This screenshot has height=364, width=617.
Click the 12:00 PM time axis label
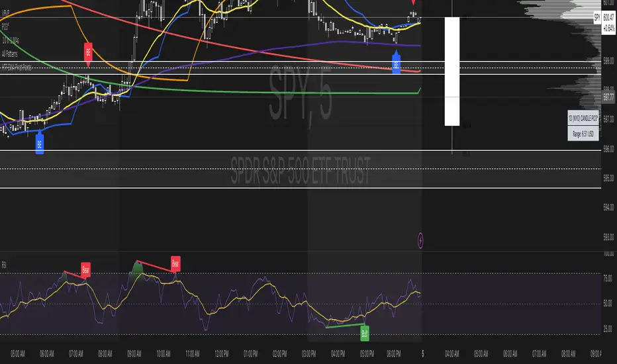(222, 354)
